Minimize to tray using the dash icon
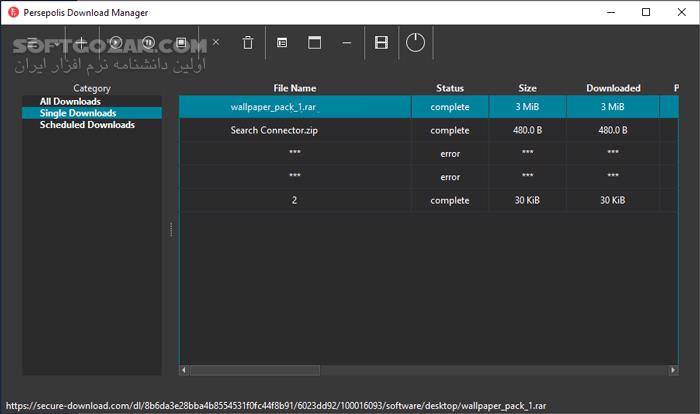Image resolution: width=700 pixels, height=414 pixels. click(x=346, y=43)
